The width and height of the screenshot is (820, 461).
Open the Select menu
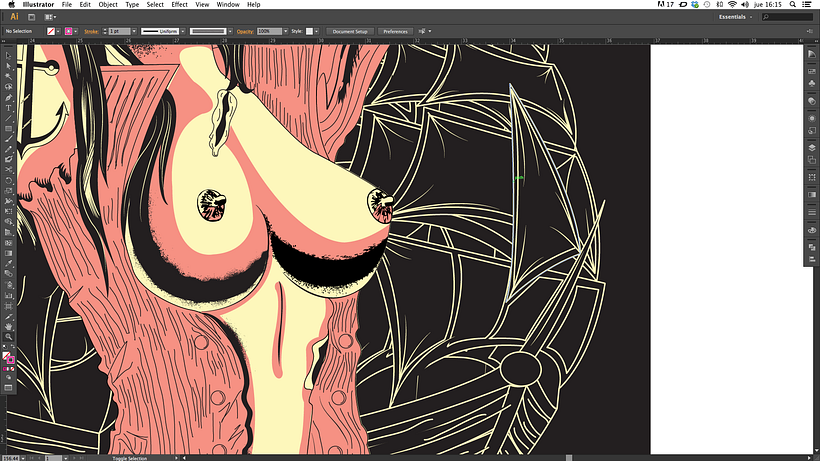(x=155, y=4)
